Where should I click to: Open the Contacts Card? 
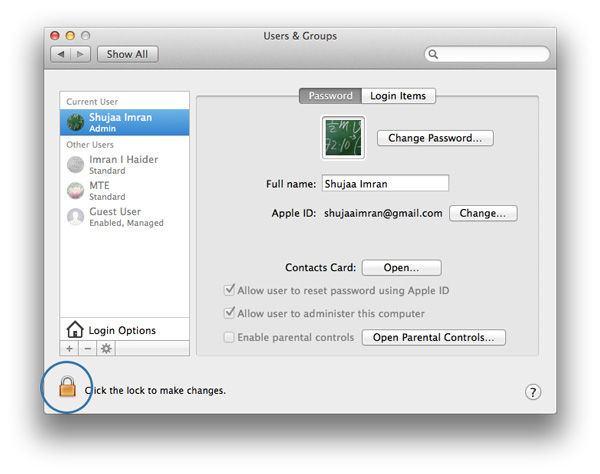(x=401, y=267)
